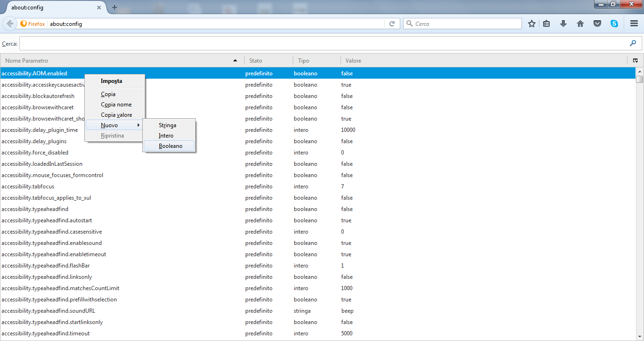
Task: Select accessibility.typeaheadfind.autostart preference
Action: click(x=318, y=220)
